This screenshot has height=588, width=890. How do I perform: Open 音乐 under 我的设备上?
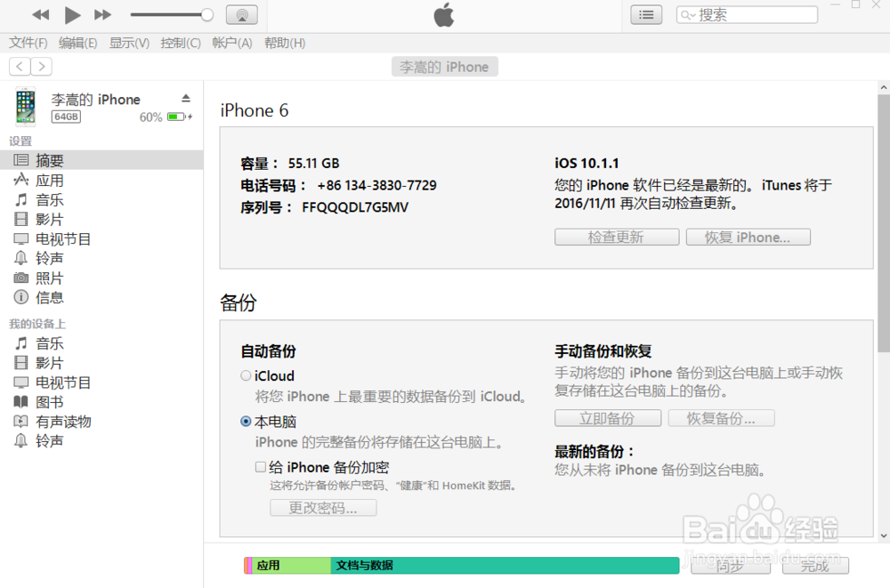101,343
